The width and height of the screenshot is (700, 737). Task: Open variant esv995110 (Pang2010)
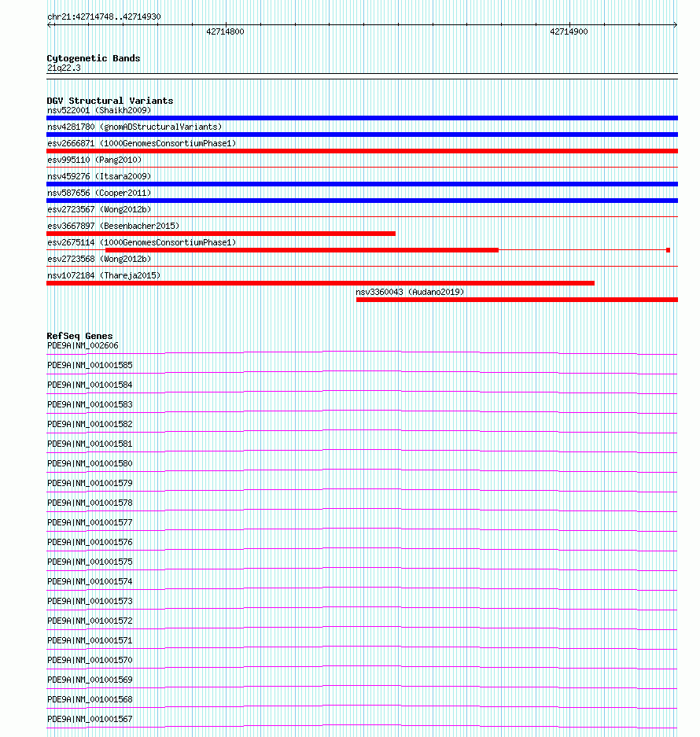pos(94,160)
